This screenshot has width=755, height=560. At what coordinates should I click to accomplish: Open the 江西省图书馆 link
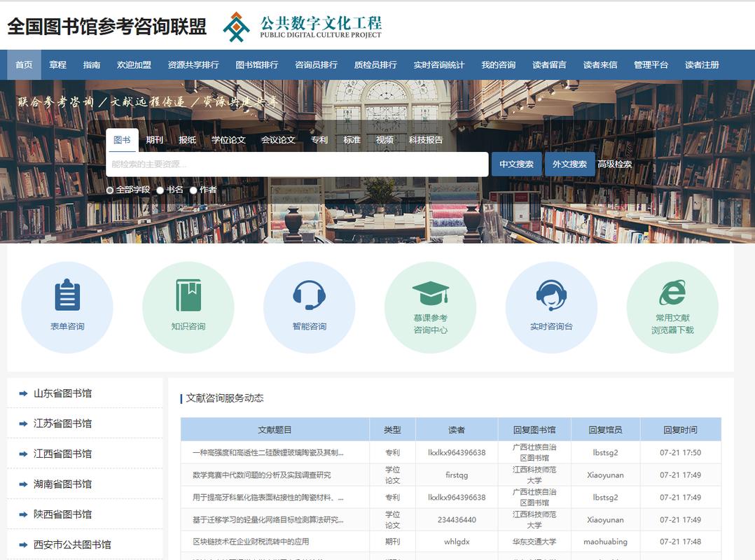tap(62, 454)
